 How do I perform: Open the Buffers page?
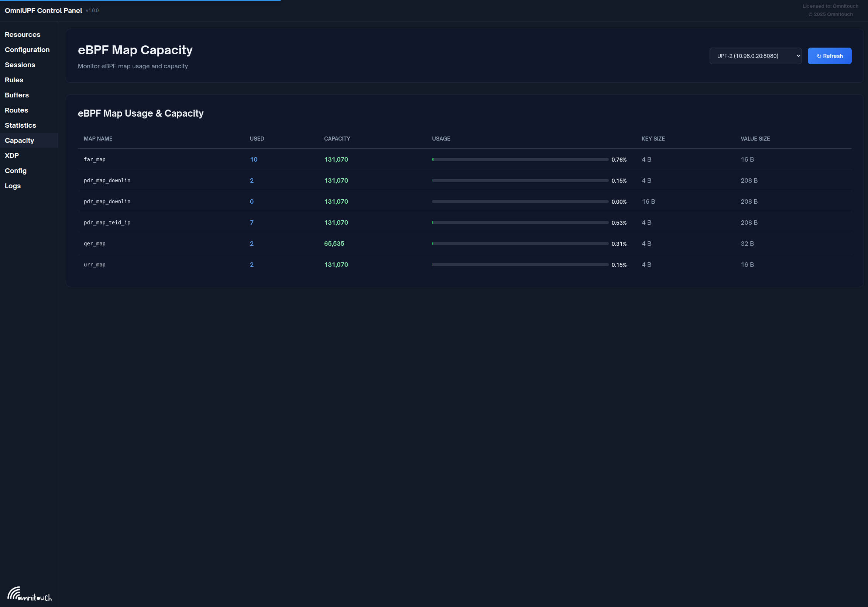pos(17,95)
